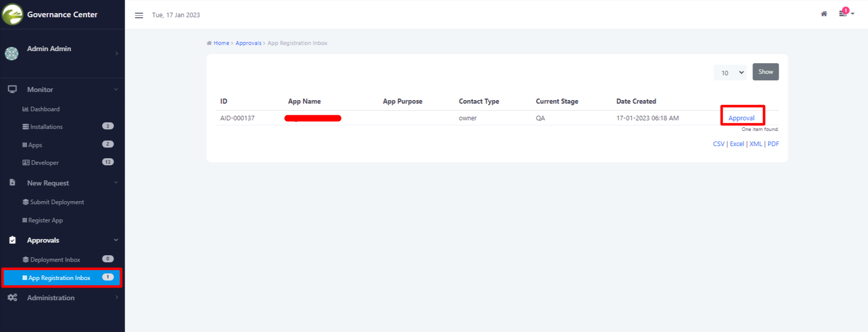Click the AID-000137 cell
Image resolution: width=868 pixels, height=332 pixels.
237,118
